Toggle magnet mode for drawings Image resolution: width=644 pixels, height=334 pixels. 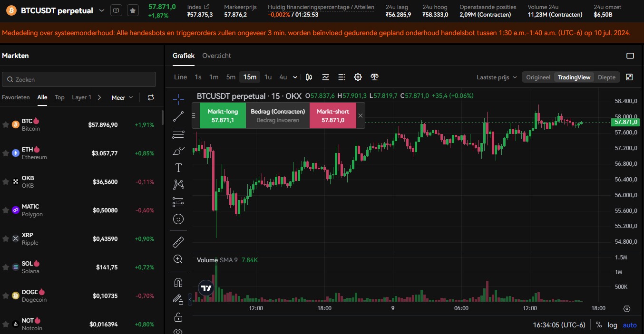click(x=178, y=283)
